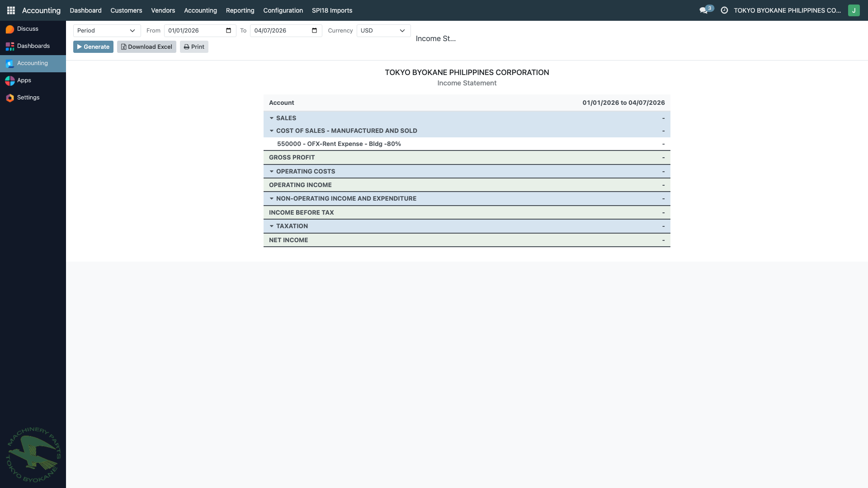Click the Generate button
Screen dimensions: 868x488
click(93, 47)
